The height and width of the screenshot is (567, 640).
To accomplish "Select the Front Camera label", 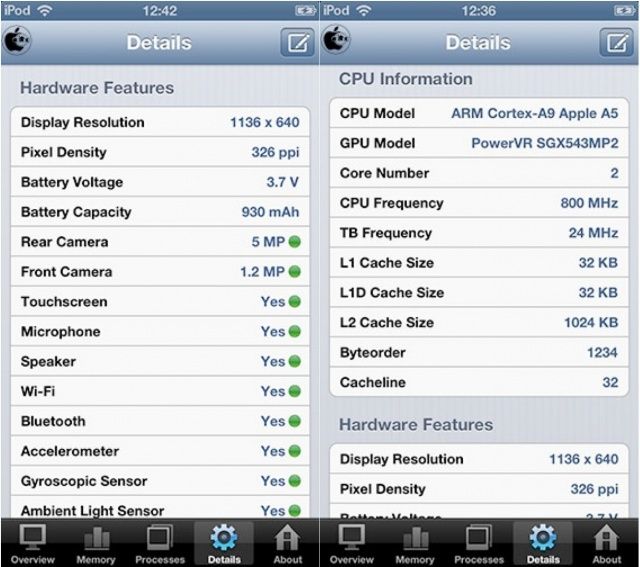I will pyautogui.click(x=67, y=272).
